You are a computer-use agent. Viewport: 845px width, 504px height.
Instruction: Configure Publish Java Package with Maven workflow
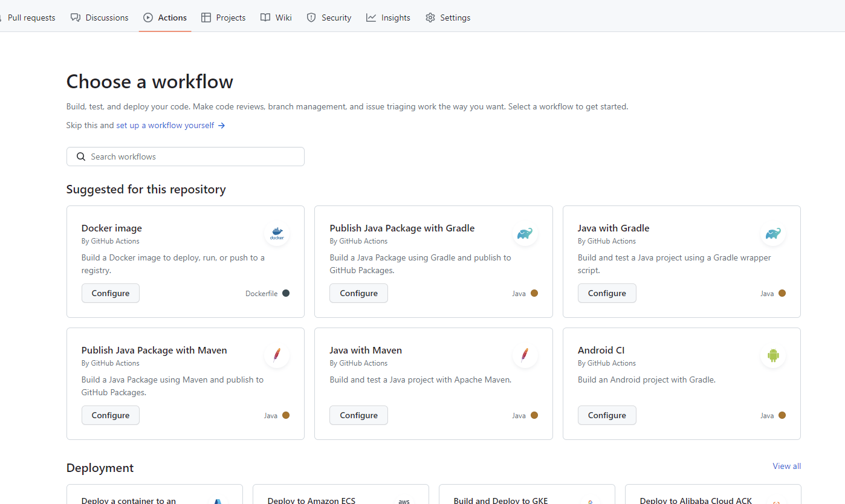[111, 415]
